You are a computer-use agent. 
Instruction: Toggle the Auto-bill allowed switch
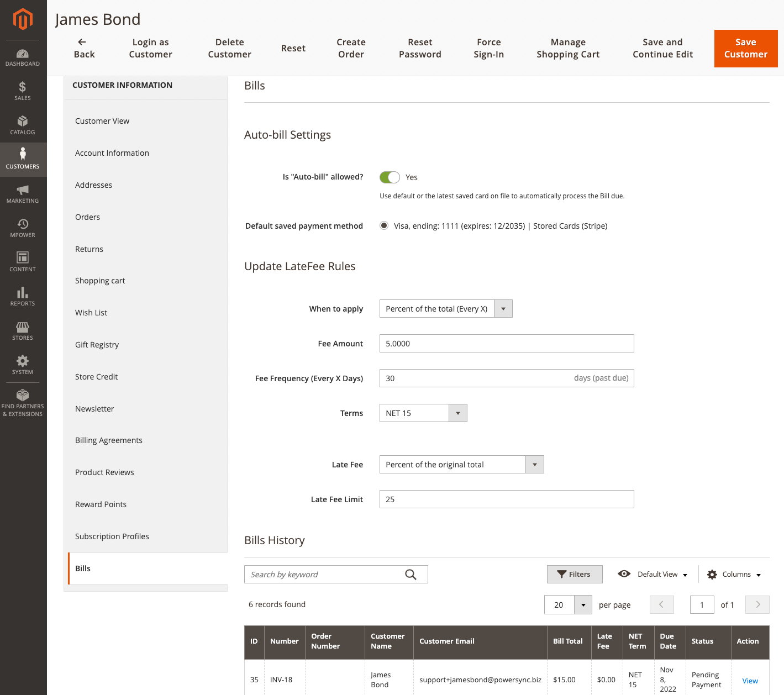tap(390, 177)
